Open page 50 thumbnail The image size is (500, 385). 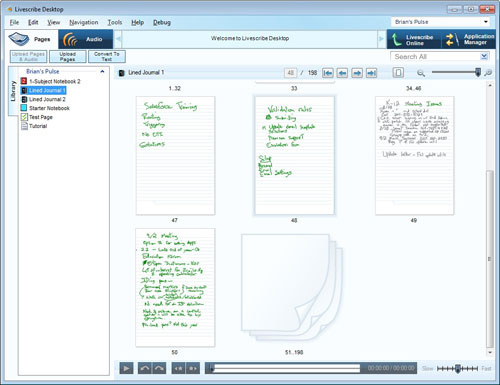175,287
